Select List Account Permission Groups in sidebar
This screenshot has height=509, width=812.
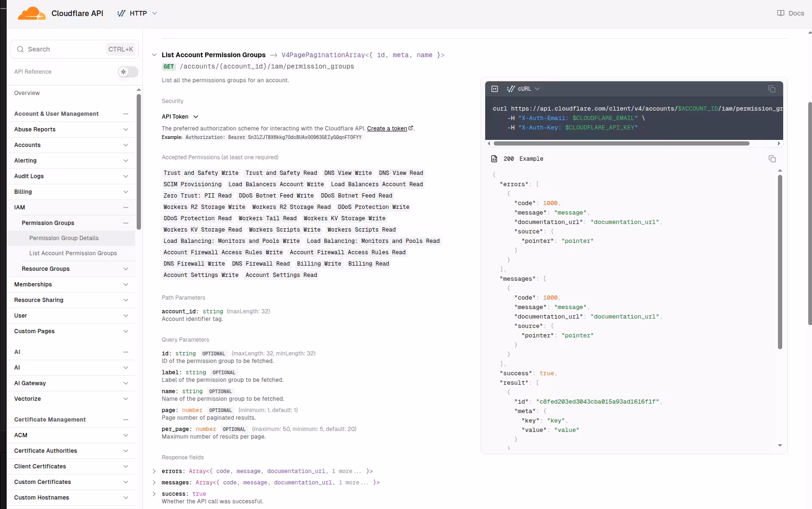pos(73,253)
